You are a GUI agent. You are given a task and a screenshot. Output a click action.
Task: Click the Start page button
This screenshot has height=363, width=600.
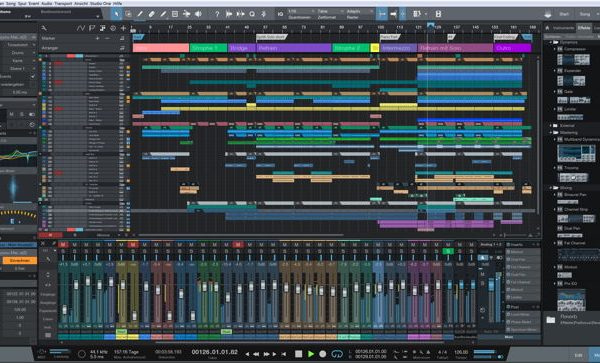tap(564, 14)
